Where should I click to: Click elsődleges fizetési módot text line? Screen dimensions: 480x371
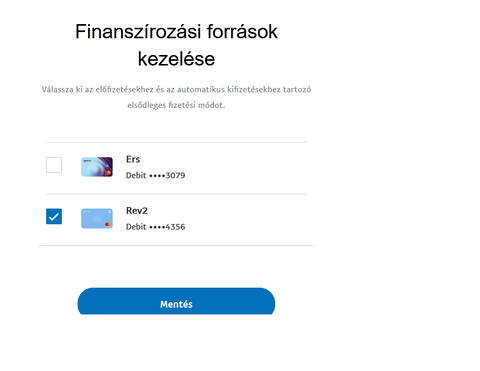[x=176, y=105]
